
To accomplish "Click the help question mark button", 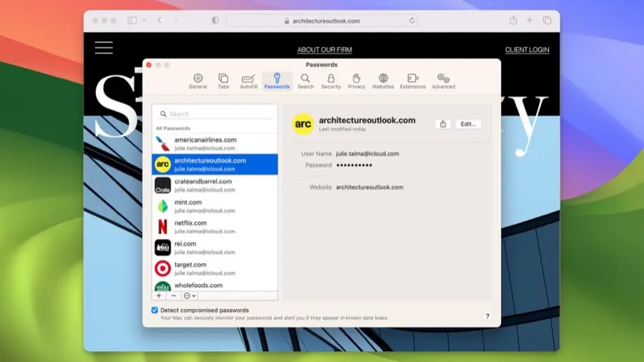I will [x=487, y=316].
